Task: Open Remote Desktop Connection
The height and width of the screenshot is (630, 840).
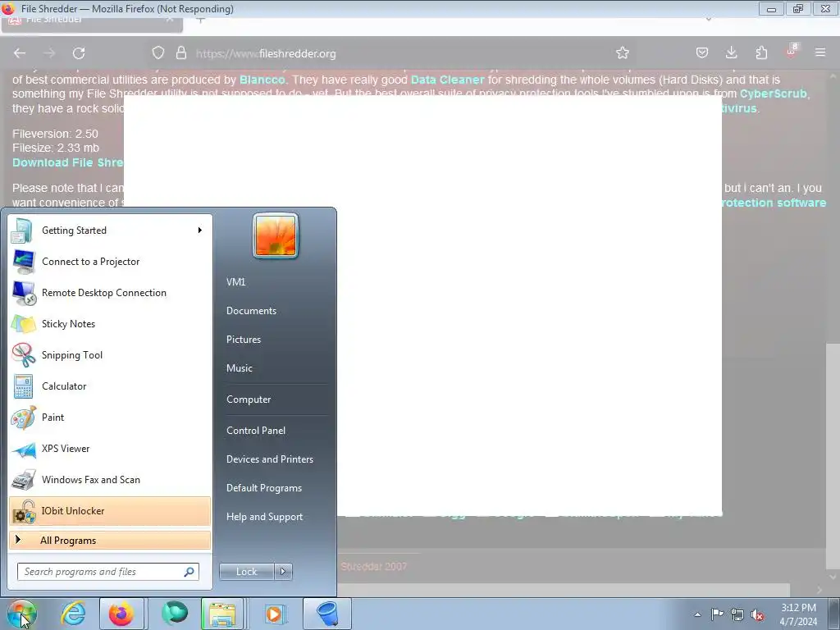Action: tap(110, 293)
